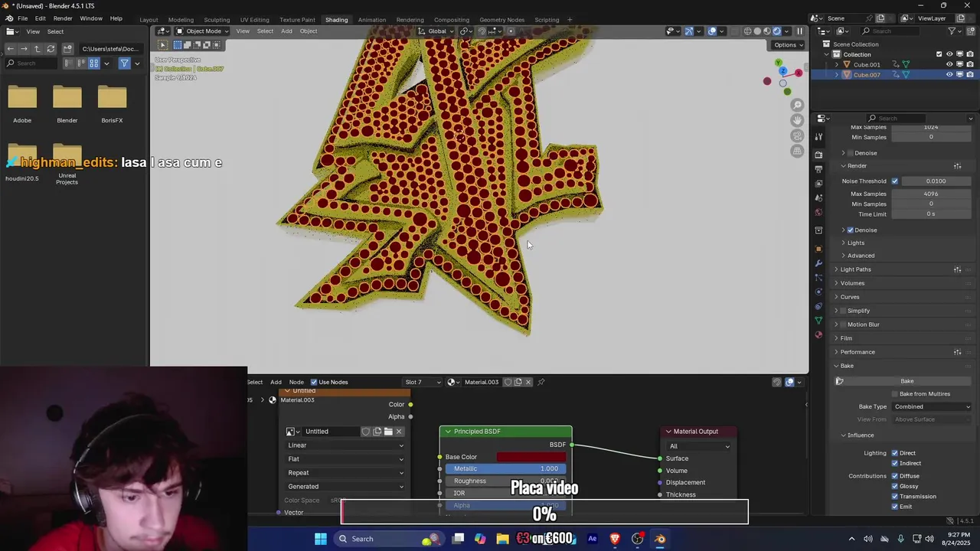The width and height of the screenshot is (980, 551).
Task: Select the tweak select tool icon
Action: 162,45
